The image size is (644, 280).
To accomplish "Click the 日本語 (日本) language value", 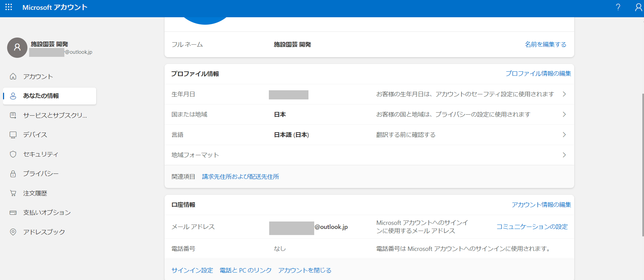I will (291, 135).
